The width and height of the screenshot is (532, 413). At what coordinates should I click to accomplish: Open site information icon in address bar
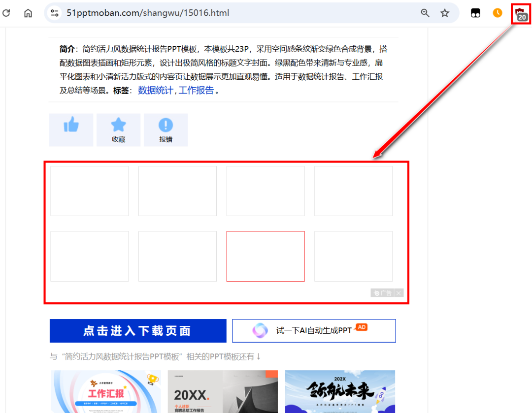tap(55, 13)
